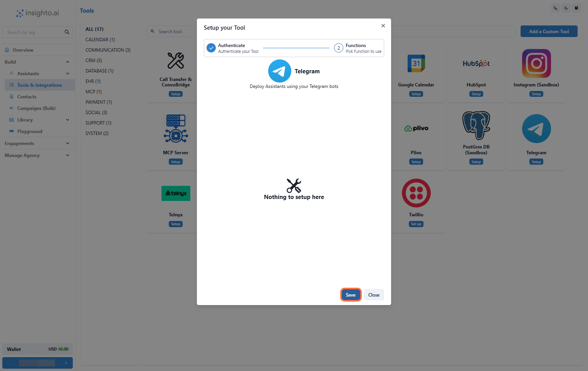The width and height of the screenshot is (588, 371).
Task: Setup MCP Server
Action: (176, 162)
